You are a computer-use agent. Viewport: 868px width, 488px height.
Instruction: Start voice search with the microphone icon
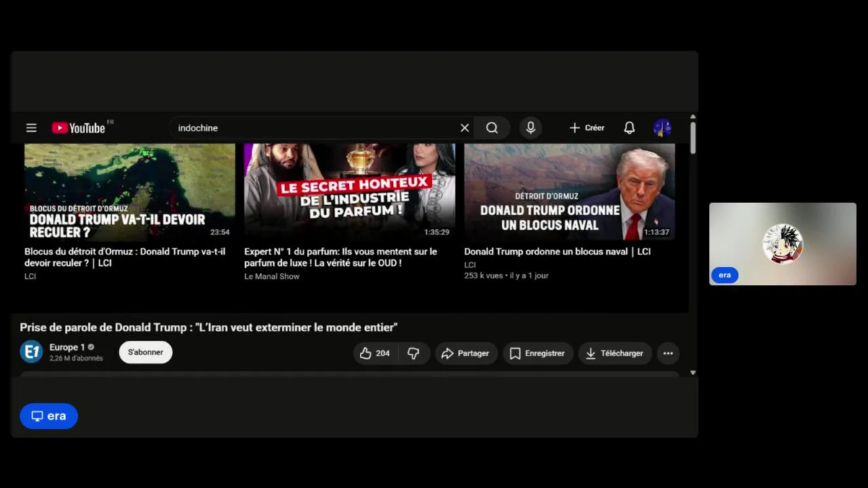(x=530, y=128)
